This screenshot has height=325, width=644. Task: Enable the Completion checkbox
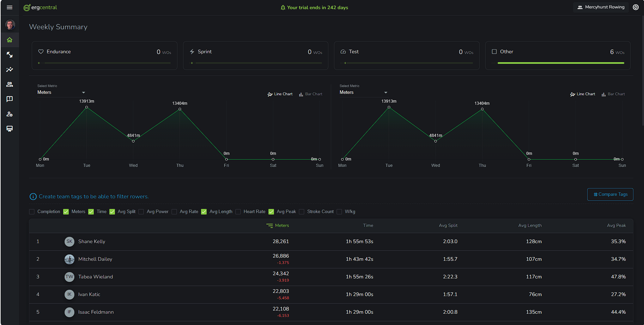[x=31, y=211]
